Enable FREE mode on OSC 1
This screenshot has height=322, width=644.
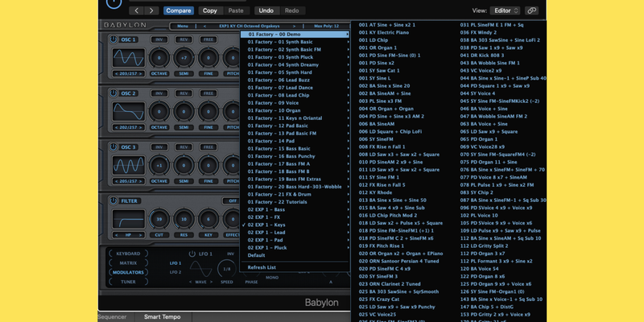[208, 39]
